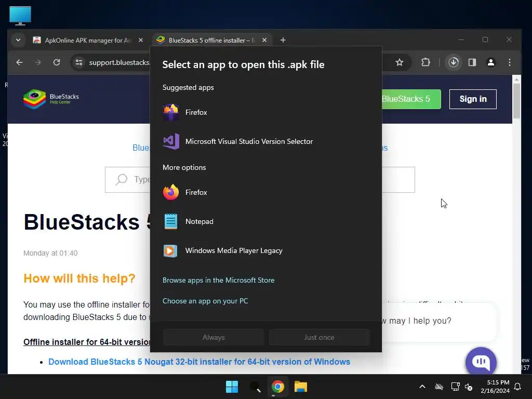Viewport: 532px width, 399px height.
Task: Pick Notepad to open the .apk file
Action: click(265, 221)
